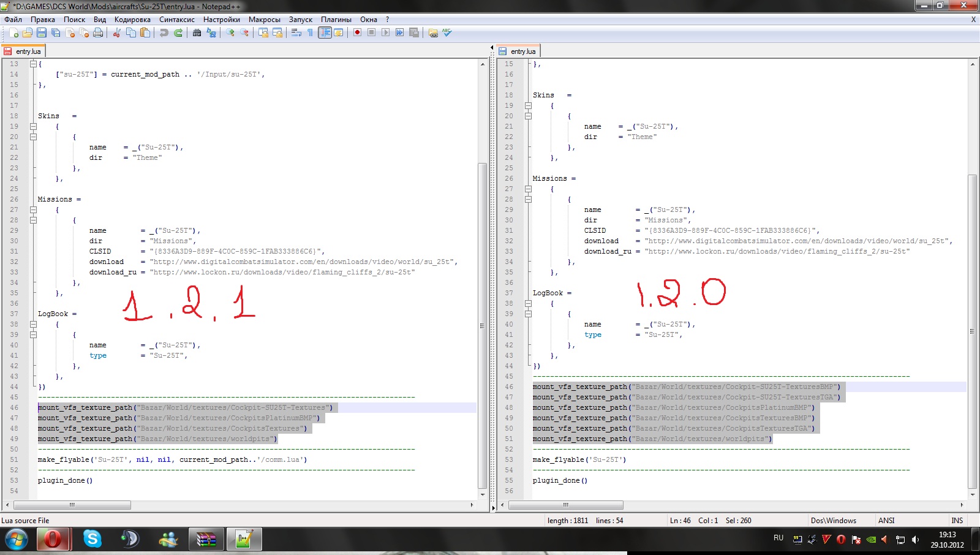Collapse the fold marker at line 27 left pane

coord(34,210)
